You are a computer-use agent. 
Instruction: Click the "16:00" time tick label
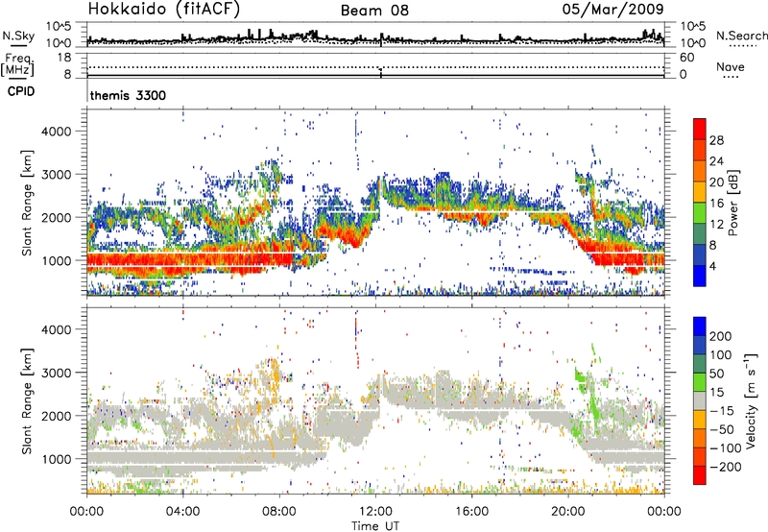pyautogui.click(x=471, y=511)
